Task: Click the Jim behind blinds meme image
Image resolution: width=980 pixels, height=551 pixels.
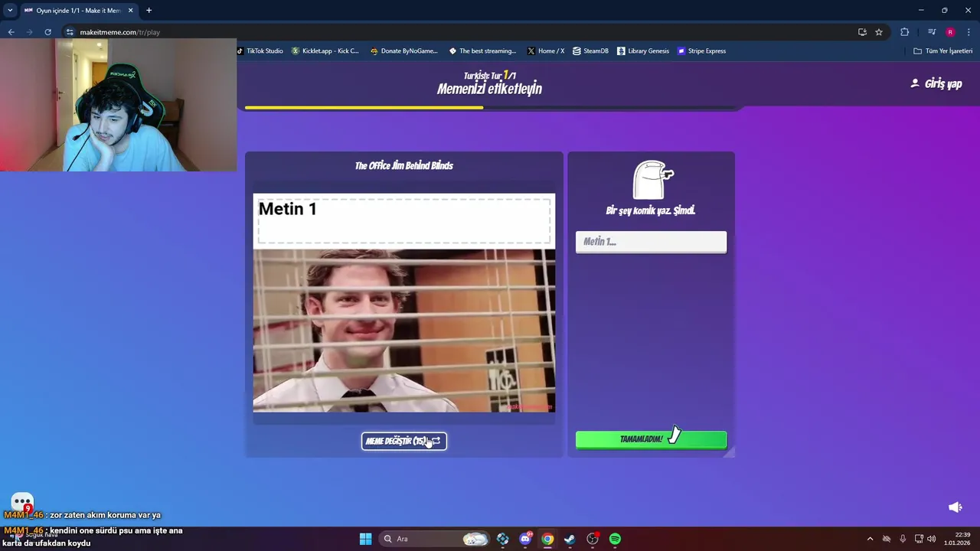Action: (404, 331)
